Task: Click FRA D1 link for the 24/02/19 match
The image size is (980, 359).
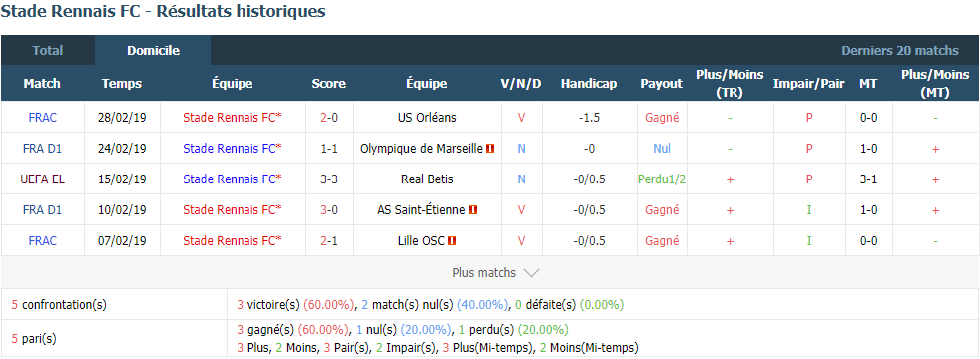Action: (x=43, y=148)
